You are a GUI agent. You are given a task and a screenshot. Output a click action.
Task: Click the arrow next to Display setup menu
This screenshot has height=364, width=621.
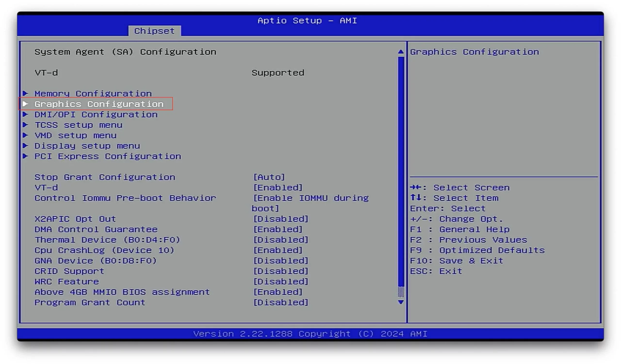pos(25,146)
